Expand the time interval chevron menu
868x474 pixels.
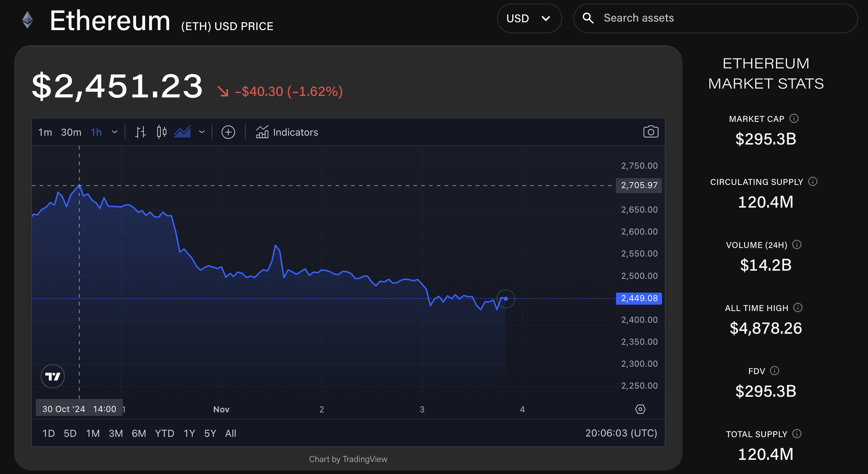tap(114, 132)
